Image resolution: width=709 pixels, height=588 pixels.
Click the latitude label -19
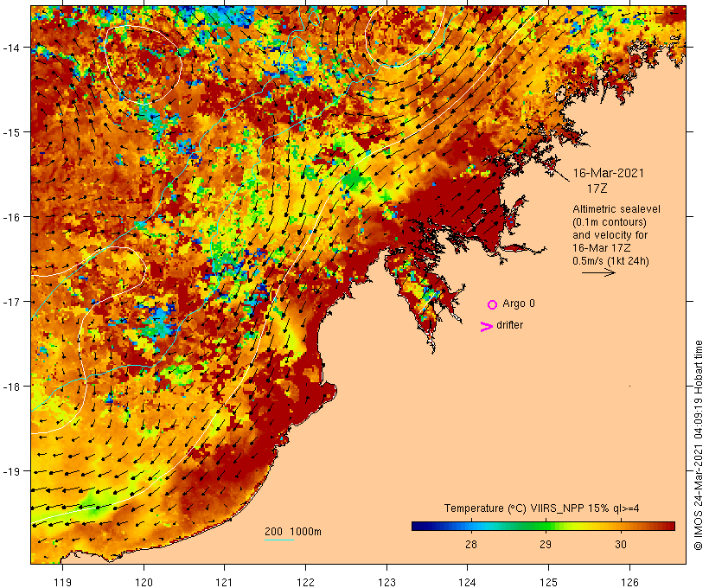pos(11,471)
